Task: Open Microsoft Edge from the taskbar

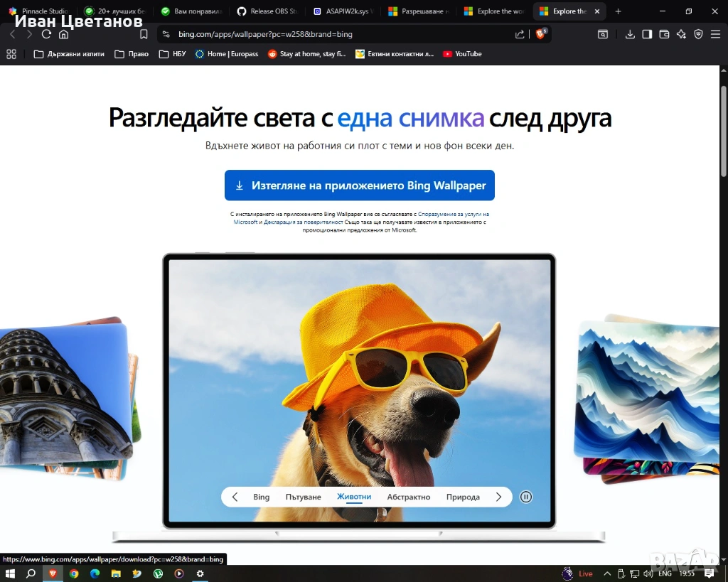Action: (95, 573)
